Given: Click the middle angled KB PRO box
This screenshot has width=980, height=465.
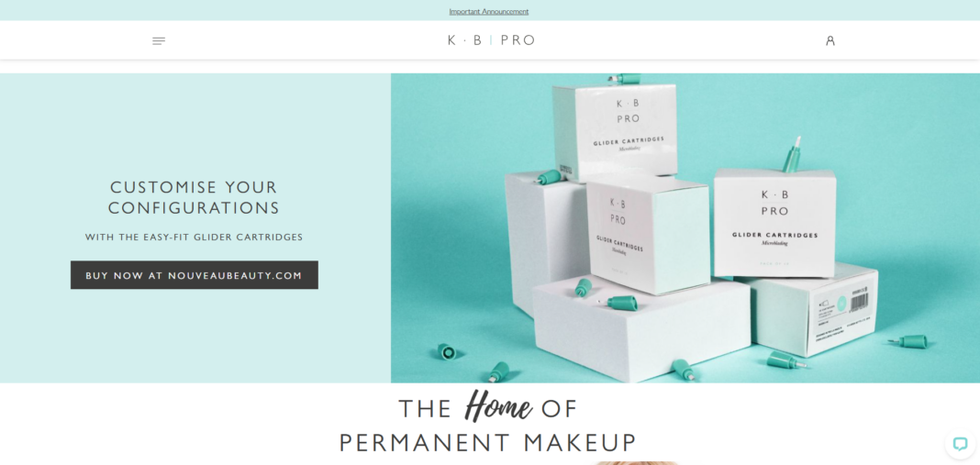Looking at the screenshot, I should (x=647, y=235).
